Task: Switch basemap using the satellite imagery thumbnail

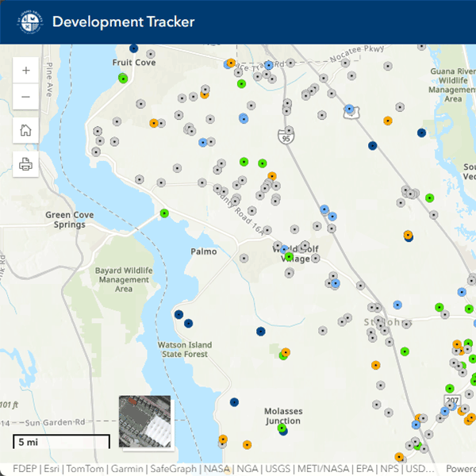Action: [x=144, y=421]
